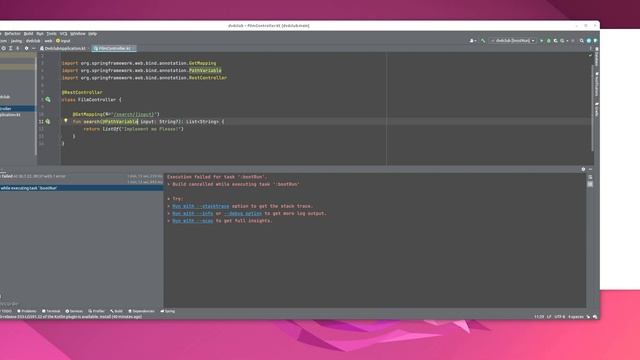Open the Problems tool window
The width and height of the screenshot is (640, 360).
[x=27, y=311]
